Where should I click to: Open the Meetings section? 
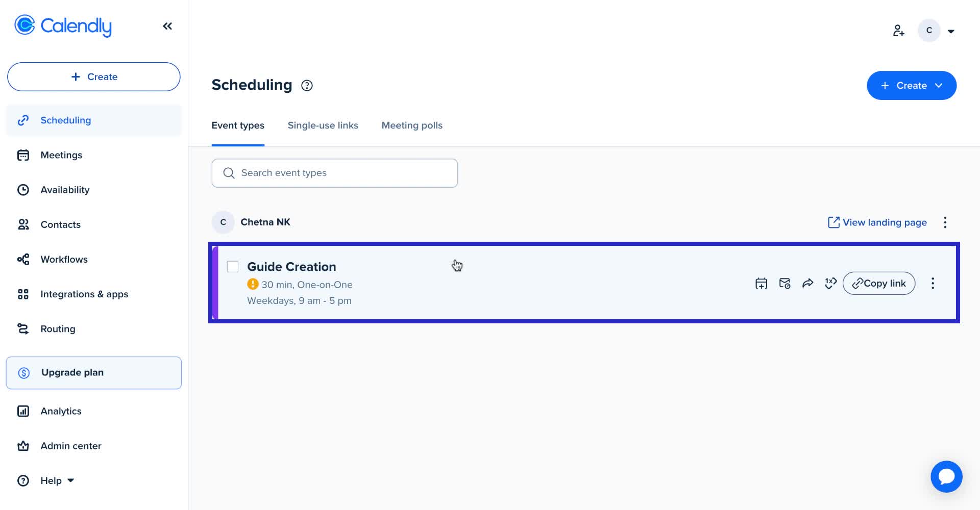(61, 155)
